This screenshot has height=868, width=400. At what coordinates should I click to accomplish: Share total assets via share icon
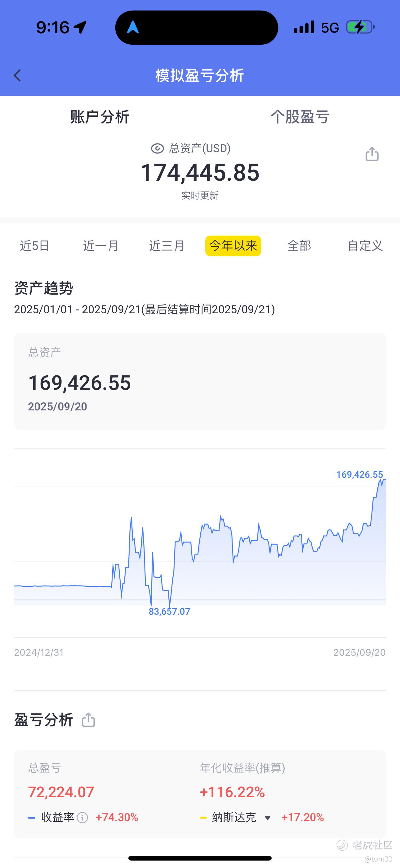(372, 154)
